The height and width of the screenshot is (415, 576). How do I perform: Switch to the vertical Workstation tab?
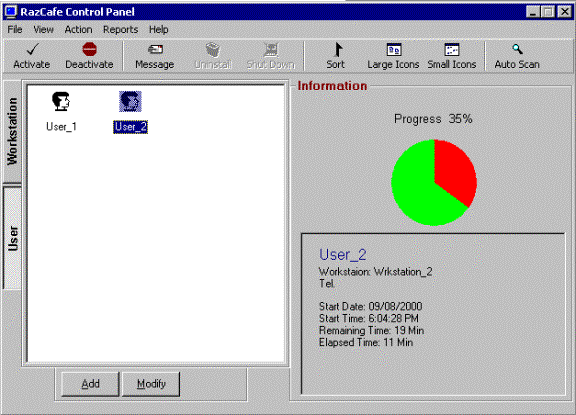point(12,131)
